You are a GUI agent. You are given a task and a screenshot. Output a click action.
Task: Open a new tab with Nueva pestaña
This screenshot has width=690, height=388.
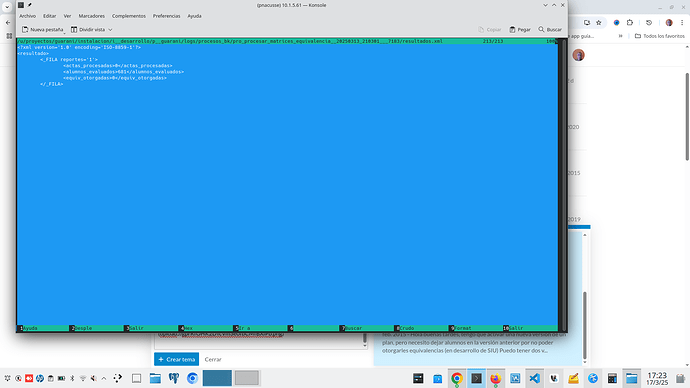(x=42, y=29)
